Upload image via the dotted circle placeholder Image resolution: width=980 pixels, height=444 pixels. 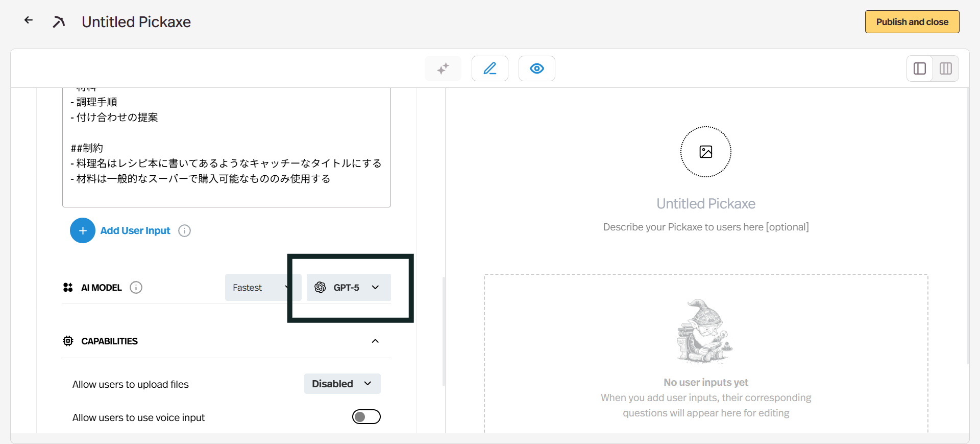[705, 152]
